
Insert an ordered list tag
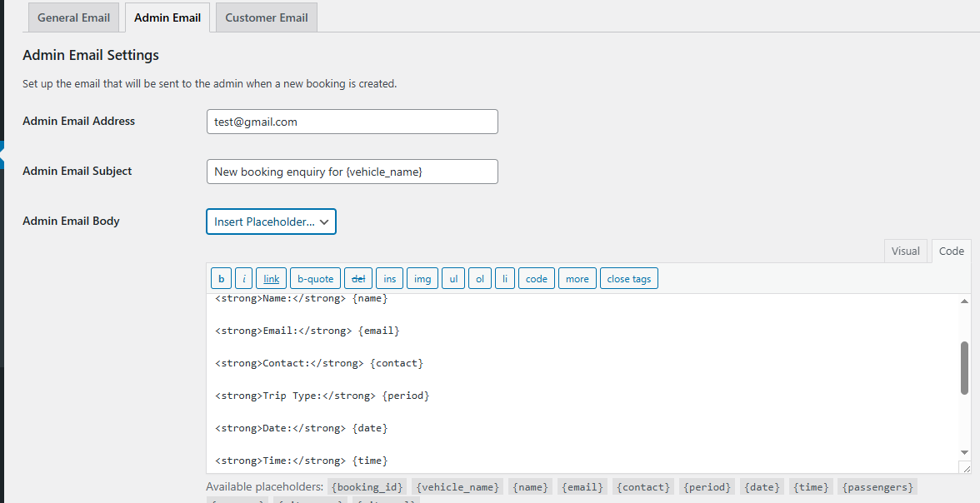(x=479, y=277)
